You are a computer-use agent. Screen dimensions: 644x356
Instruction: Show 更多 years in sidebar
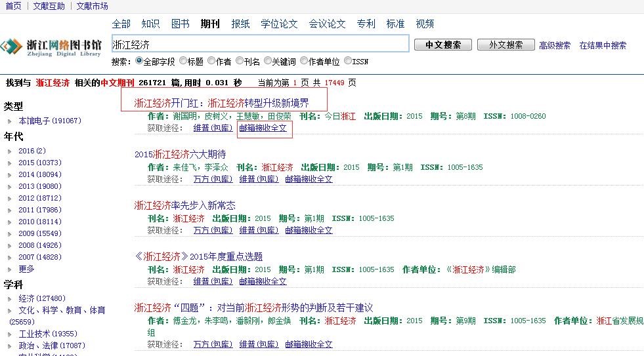tap(26, 269)
